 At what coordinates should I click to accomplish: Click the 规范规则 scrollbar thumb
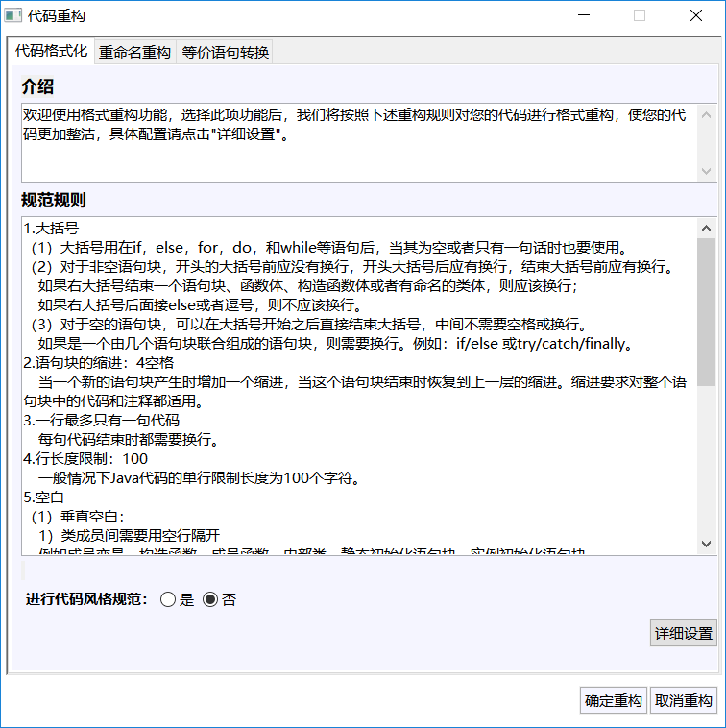(706, 312)
